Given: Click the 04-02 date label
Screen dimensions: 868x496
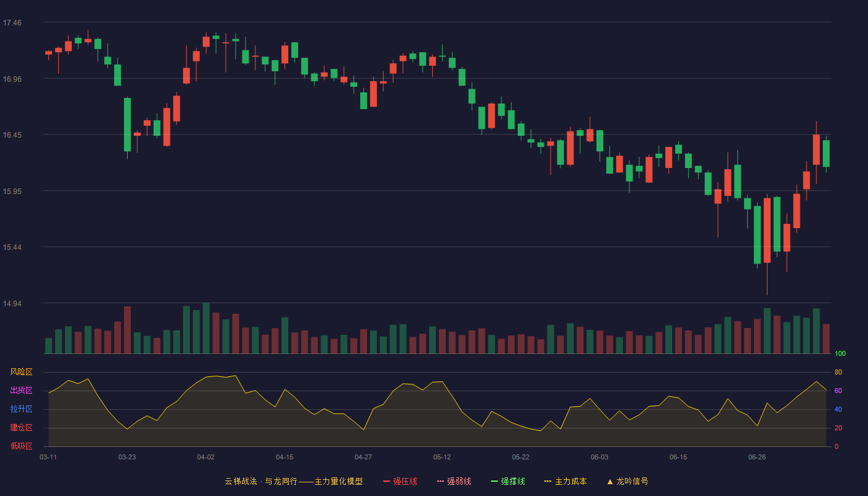Looking at the screenshot, I should point(206,457).
